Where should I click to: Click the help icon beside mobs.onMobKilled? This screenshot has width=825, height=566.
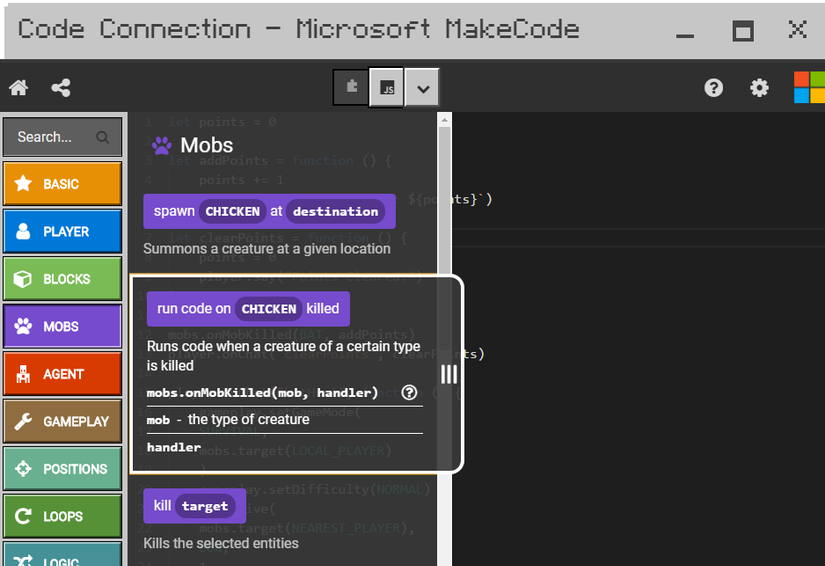pyautogui.click(x=409, y=393)
